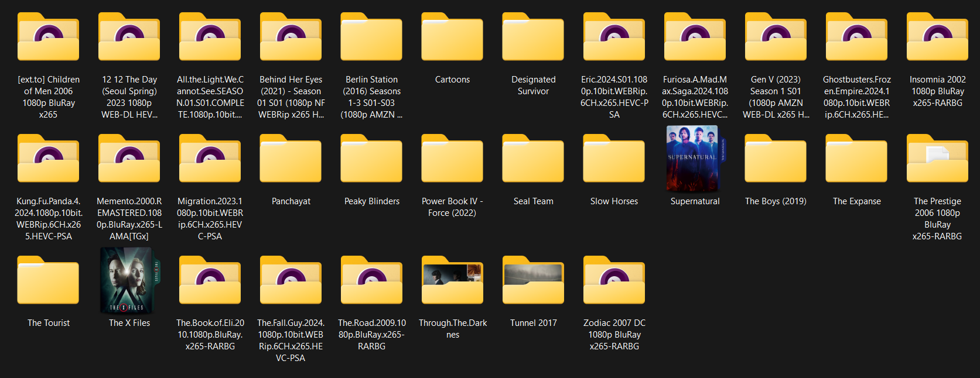Click the 'The Boys (2019)' name label

tap(776, 201)
